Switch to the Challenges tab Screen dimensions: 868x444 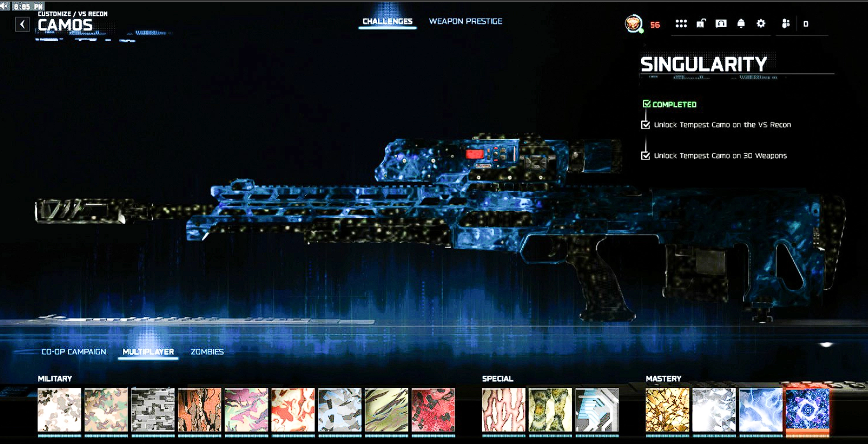coord(388,21)
